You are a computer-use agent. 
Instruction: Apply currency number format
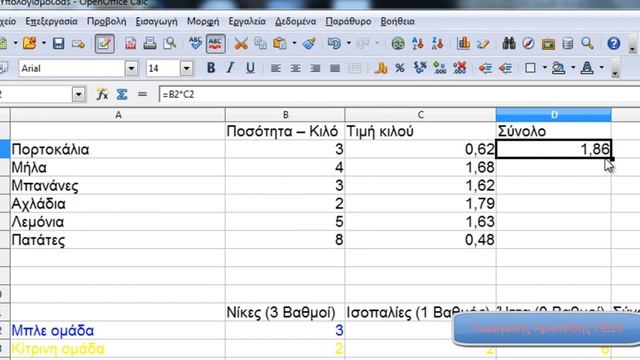click(x=380, y=68)
